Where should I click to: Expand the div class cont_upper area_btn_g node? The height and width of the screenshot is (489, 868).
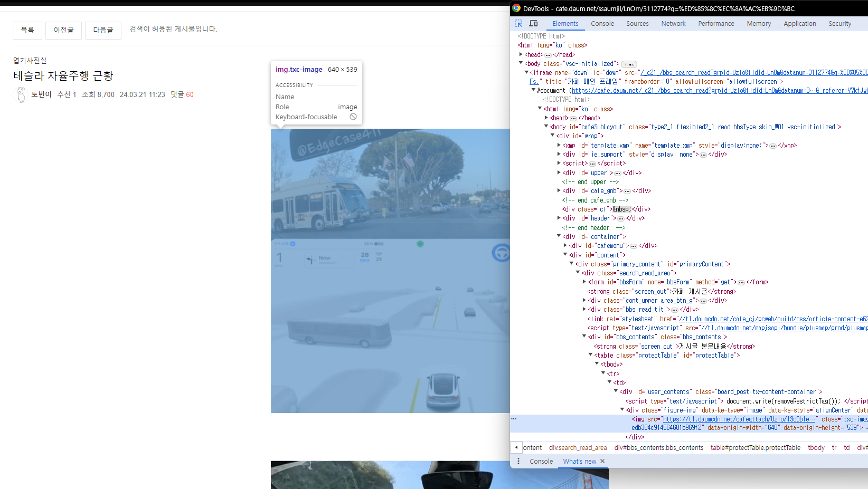click(584, 300)
